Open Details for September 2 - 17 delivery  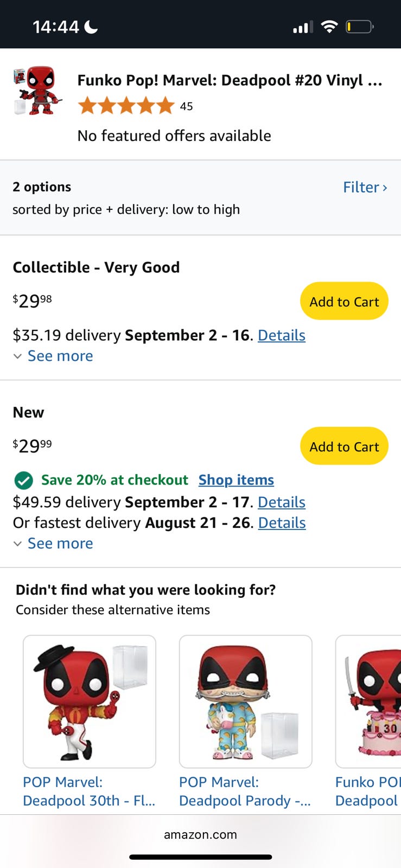(x=281, y=502)
